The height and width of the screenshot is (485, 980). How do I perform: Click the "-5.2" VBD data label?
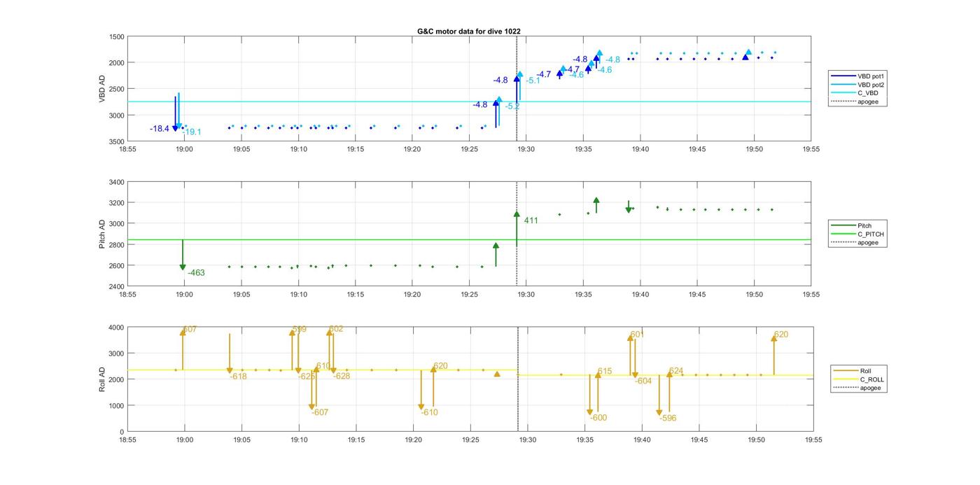[512, 106]
